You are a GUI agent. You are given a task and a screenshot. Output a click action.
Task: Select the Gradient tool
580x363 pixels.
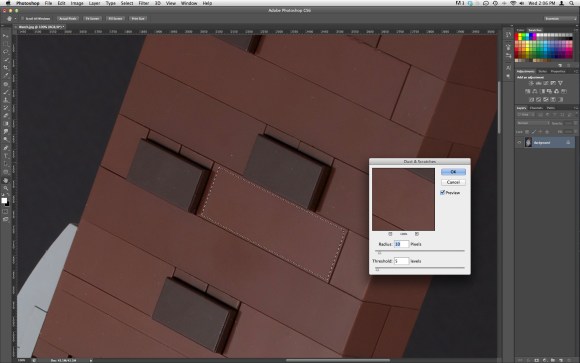click(x=6, y=124)
